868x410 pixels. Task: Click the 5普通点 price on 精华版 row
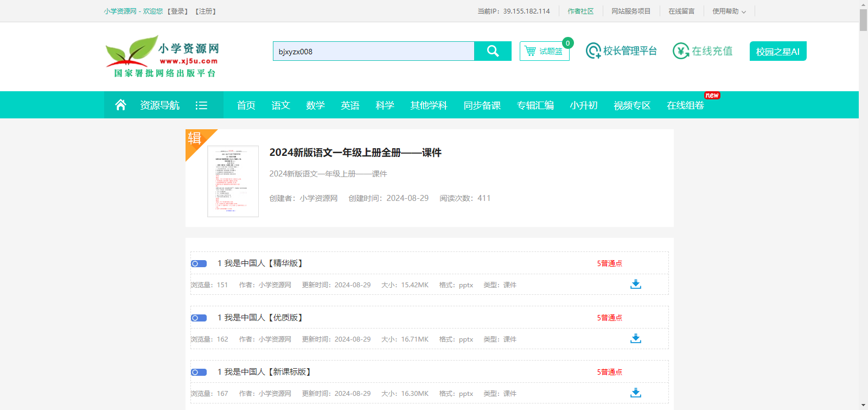pyautogui.click(x=610, y=263)
